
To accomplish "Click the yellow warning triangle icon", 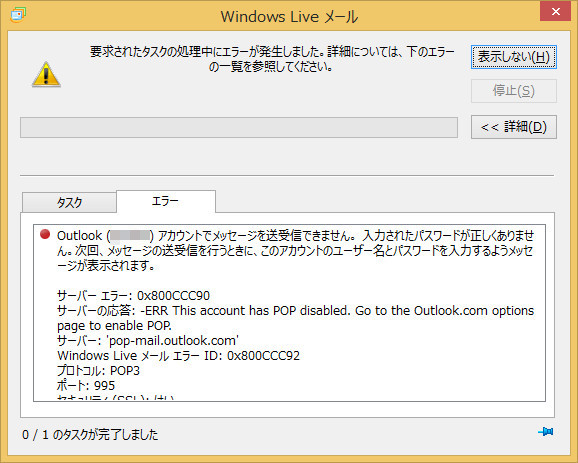I will tap(46, 74).
